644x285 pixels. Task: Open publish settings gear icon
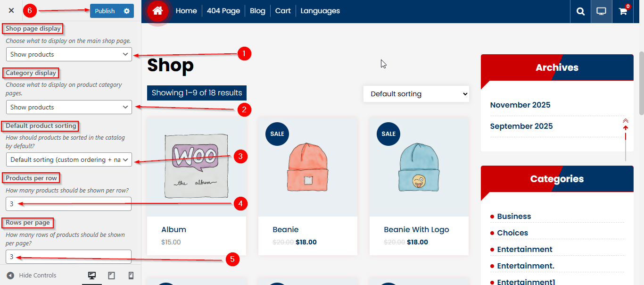pos(126,11)
